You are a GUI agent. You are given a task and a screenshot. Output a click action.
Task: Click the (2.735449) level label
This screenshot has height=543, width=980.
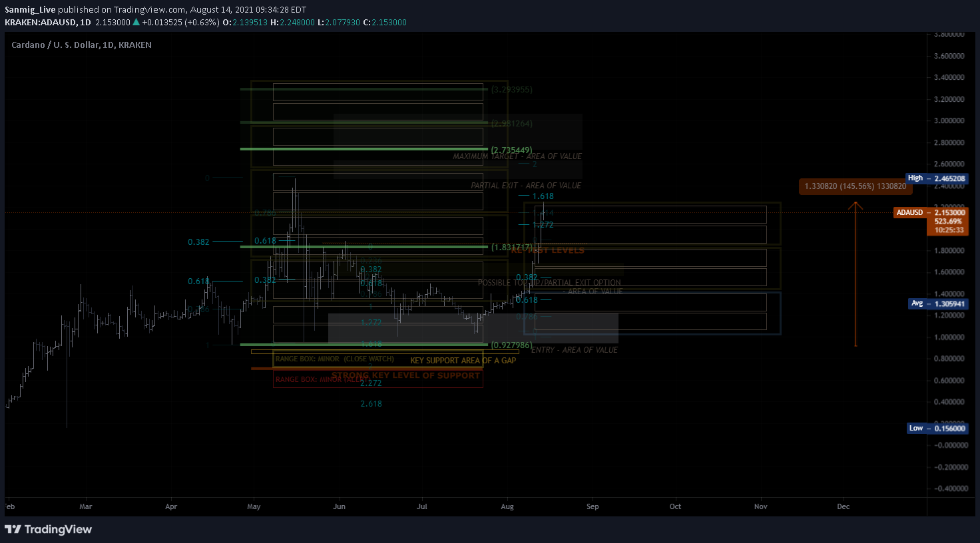[512, 150]
